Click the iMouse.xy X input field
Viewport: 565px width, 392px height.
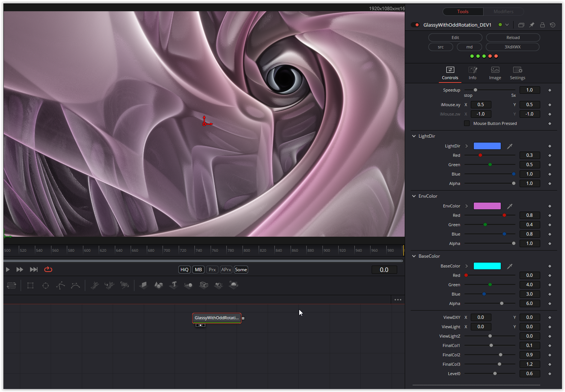tap(481, 105)
